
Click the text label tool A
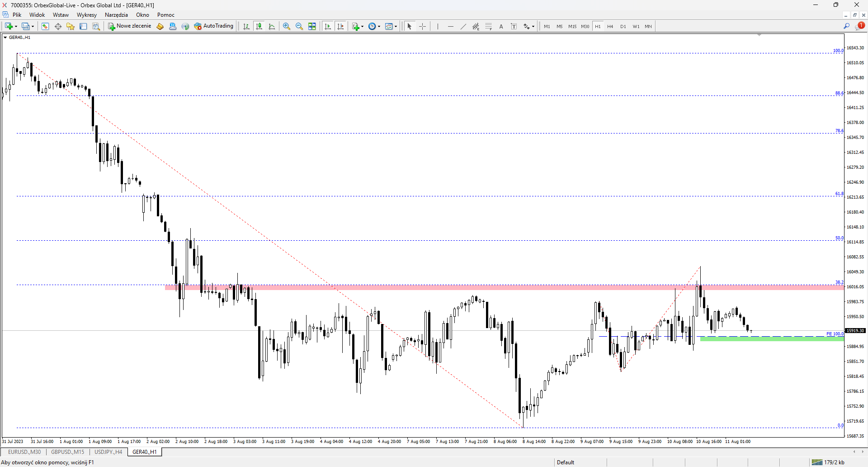[501, 26]
